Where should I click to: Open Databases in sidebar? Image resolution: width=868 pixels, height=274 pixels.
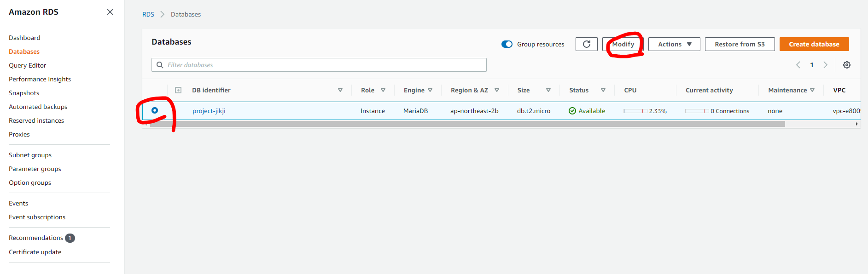(x=24, y=51)
